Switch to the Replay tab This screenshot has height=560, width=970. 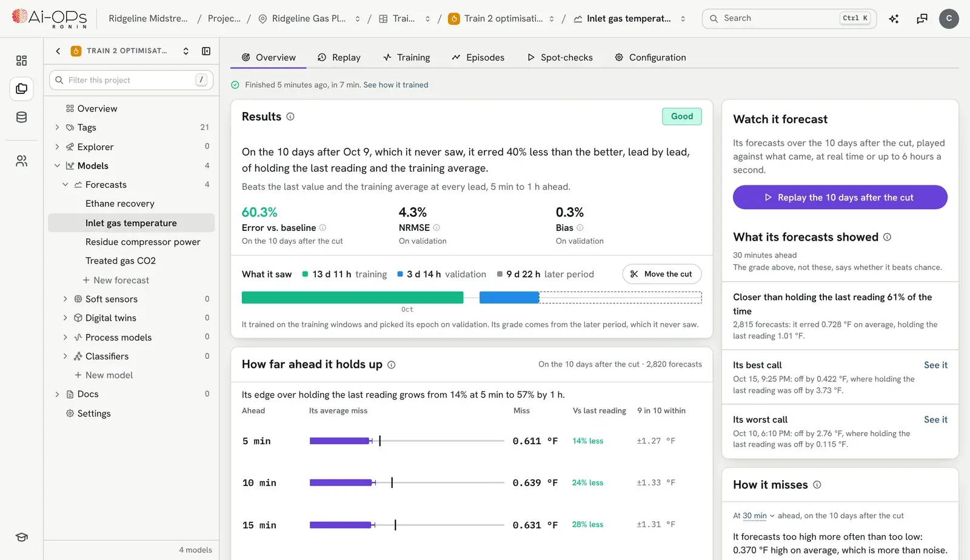point(339,58)
